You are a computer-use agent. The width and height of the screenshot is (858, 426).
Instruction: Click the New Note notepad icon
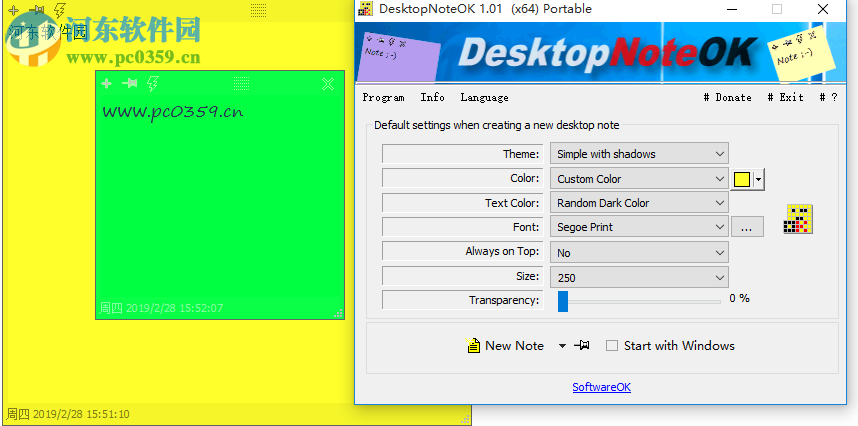(473, 345)
